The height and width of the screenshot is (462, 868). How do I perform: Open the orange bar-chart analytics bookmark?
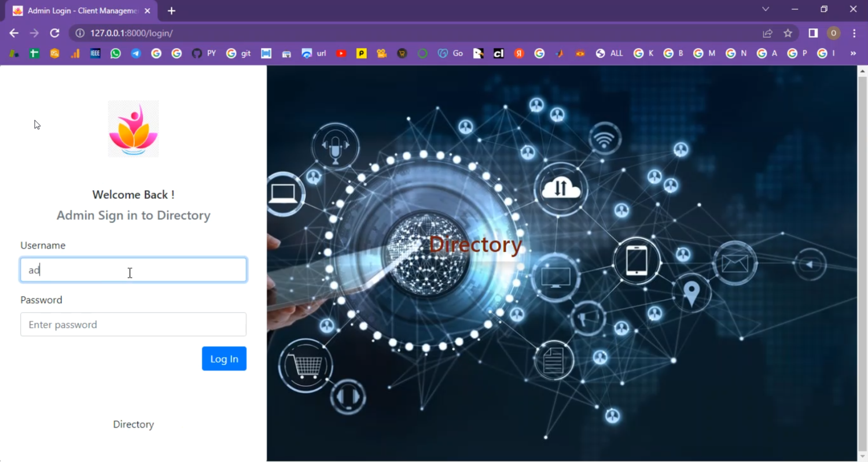point(75,53)
